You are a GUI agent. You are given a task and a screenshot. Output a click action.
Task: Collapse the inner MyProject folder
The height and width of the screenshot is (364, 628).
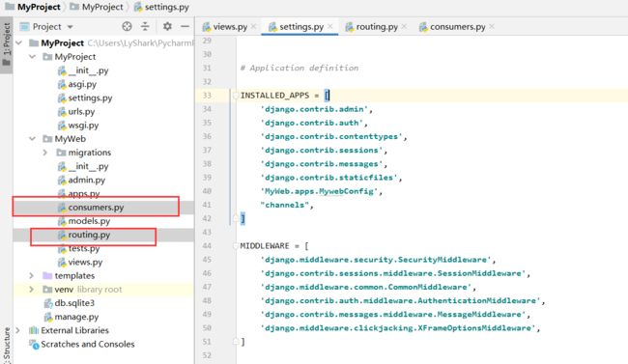click(33, 56)
